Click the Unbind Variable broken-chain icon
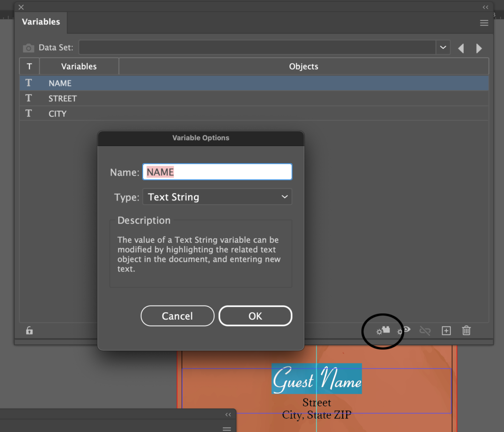The image size is (504, 432). pos(425,331)
